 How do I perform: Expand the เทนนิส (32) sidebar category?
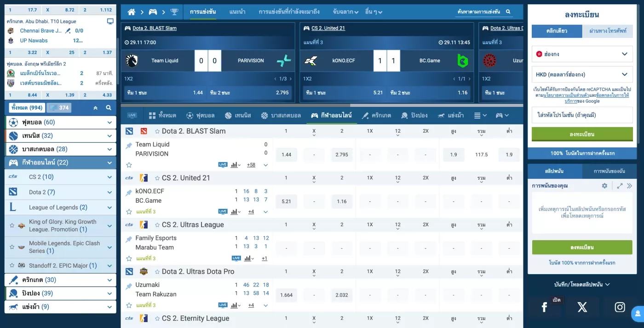click(x=109, y=136)
